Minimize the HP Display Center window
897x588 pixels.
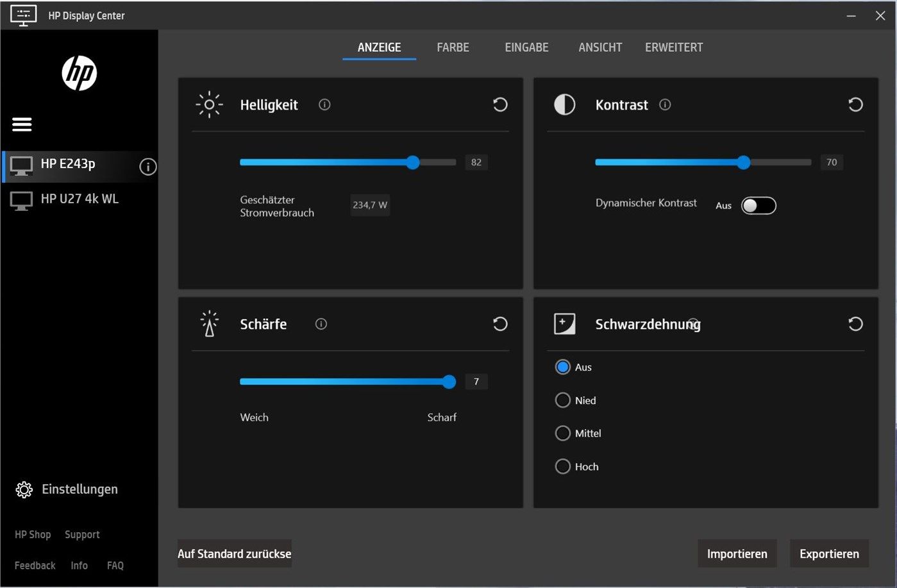(x=851, y=15)
